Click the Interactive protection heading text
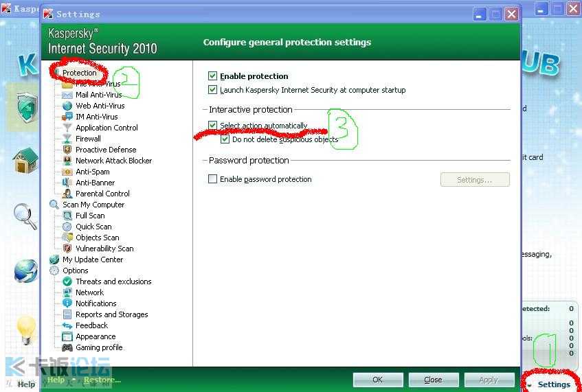 click(x=251, y=109)
